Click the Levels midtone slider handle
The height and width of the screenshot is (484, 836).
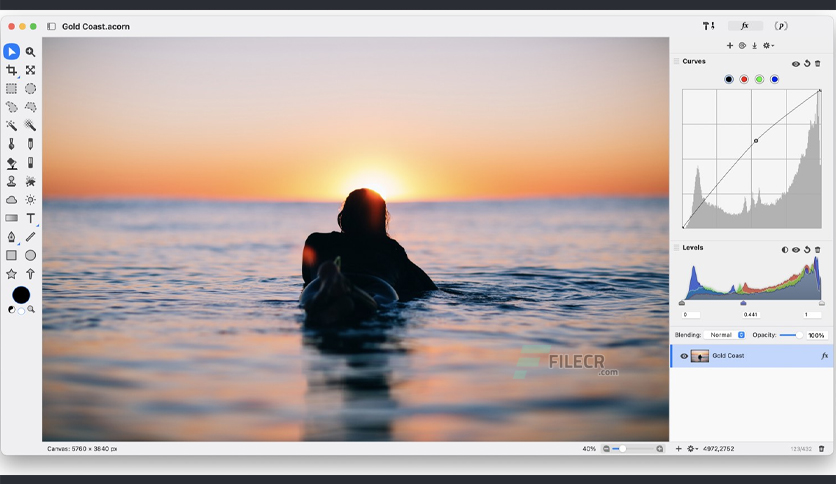743,303
